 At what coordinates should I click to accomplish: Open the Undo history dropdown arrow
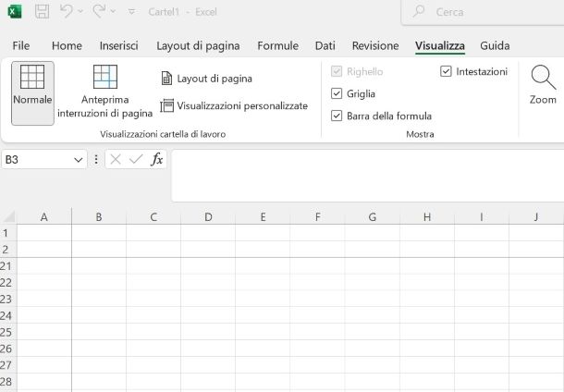point(80,11)
